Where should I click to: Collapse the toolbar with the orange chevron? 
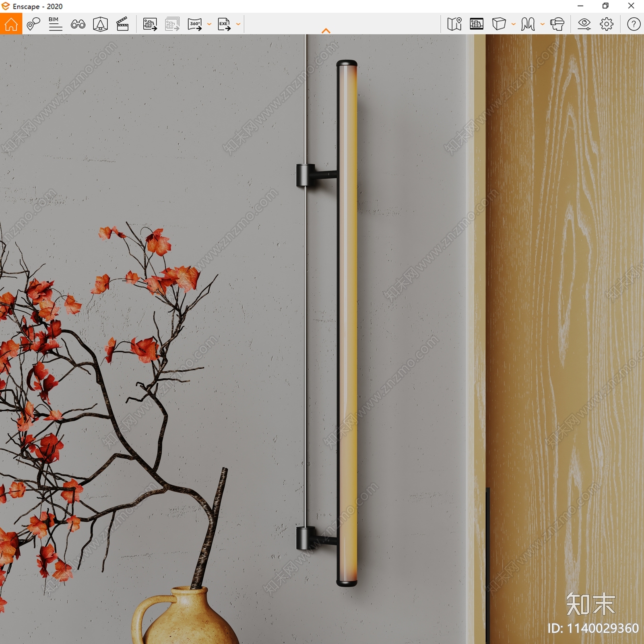pos(326,31)
